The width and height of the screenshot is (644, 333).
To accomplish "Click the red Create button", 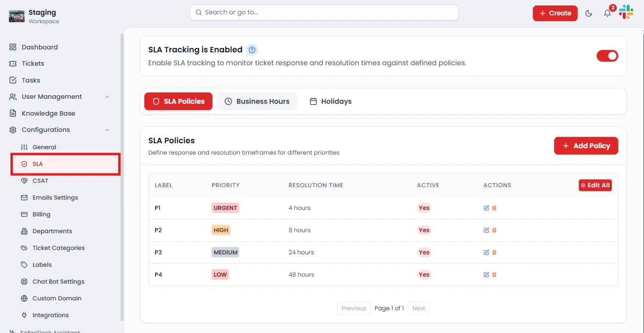I will click(x=555, y=13).
